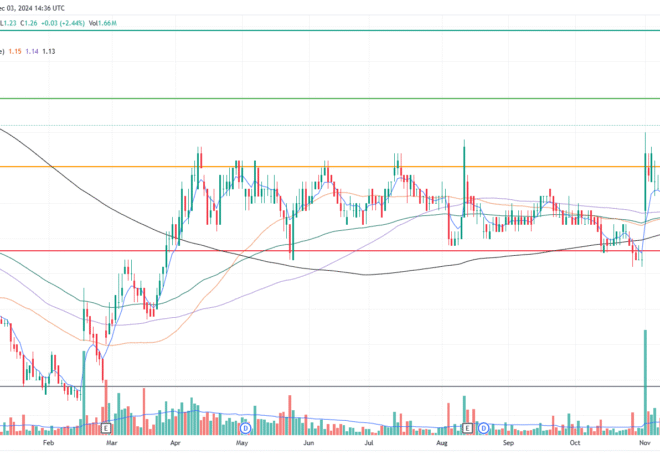
Task: Select the gray horizontal line above volume
Action: [x=330, y=386]
